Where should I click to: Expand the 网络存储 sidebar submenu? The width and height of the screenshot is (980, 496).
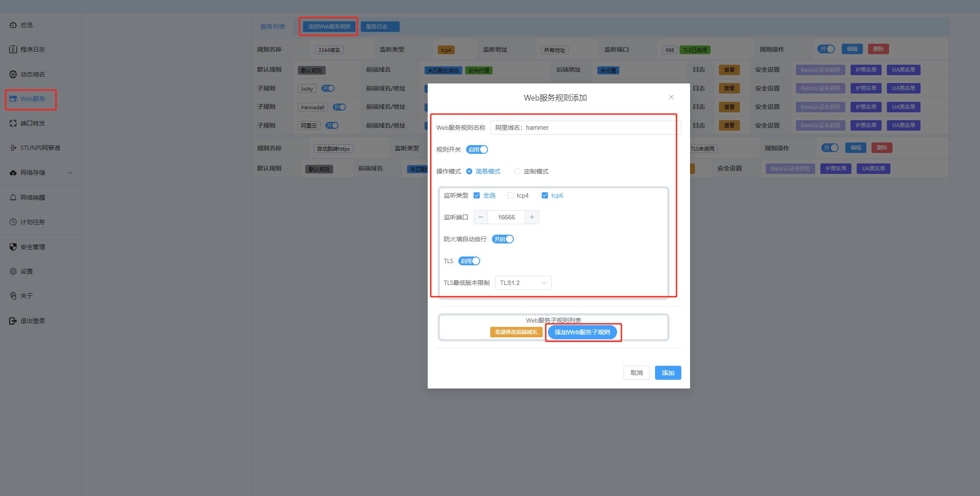pos(70,173)
